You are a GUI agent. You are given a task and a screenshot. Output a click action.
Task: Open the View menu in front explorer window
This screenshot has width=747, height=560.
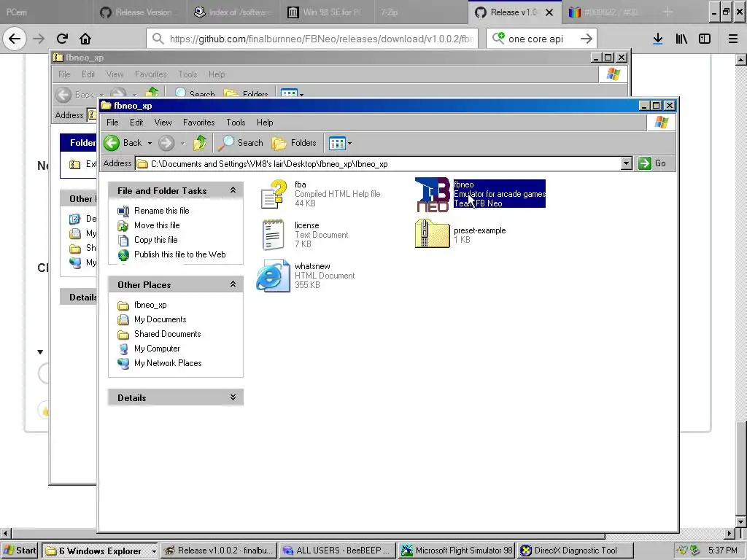coord(163,122)
